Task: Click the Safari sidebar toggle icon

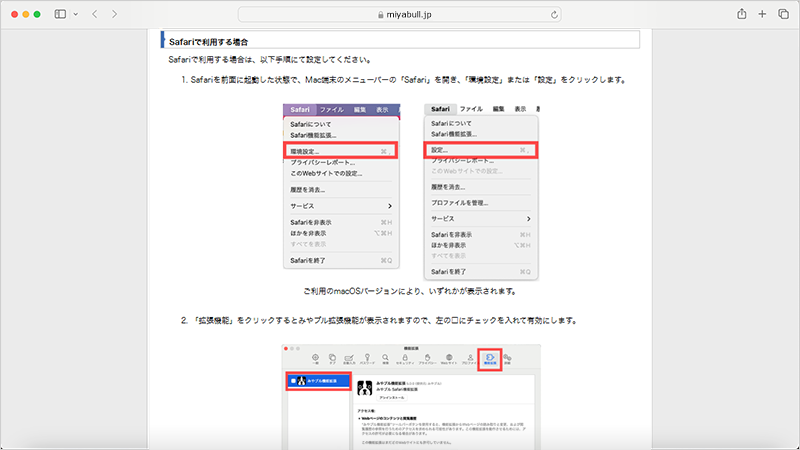Action: tap(59, 15)
